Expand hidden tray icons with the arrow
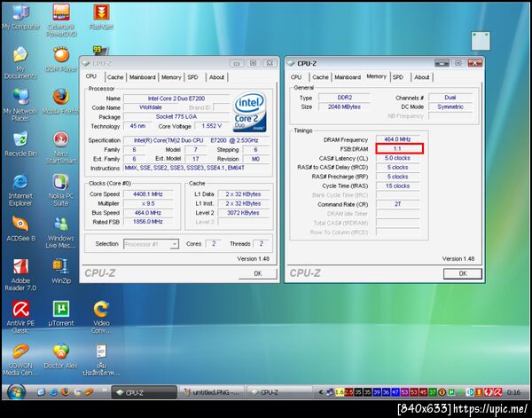This screenshot has height=418, width=532. coord(320,392)
